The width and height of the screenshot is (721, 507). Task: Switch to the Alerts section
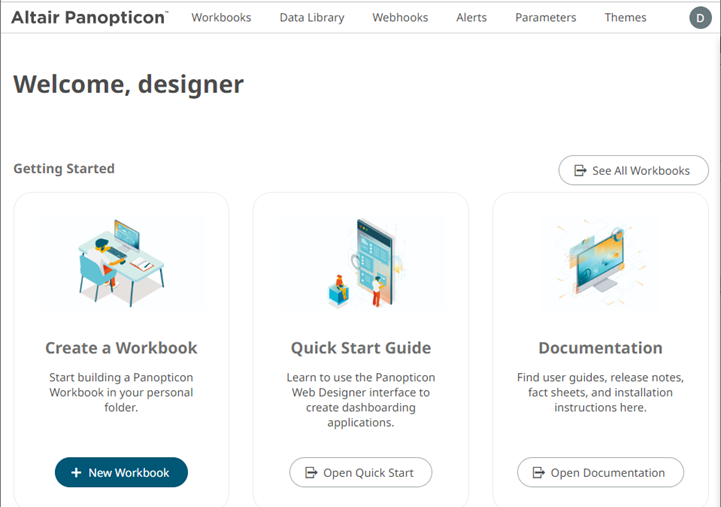coord(472,17)
